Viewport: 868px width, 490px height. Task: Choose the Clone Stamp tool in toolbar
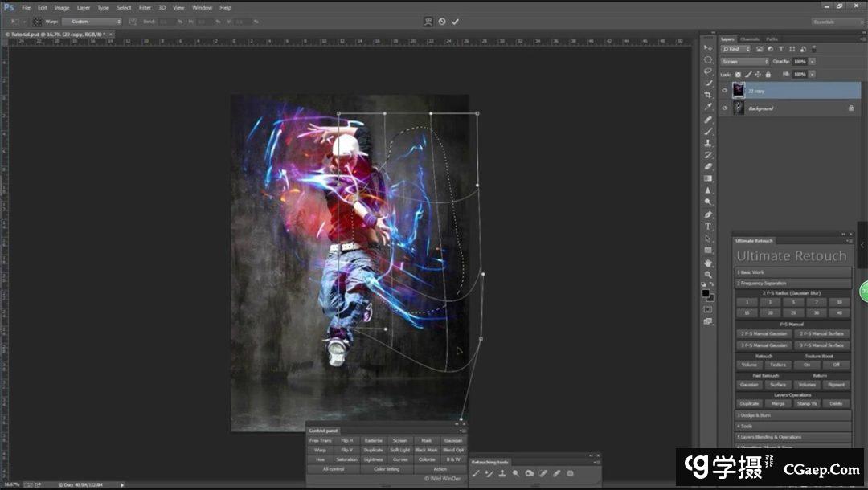(708, 143)
